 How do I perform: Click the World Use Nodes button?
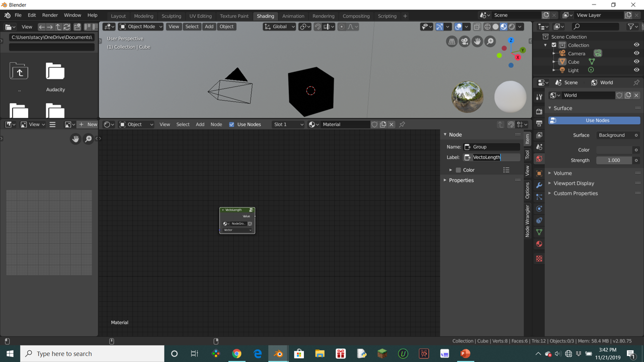(594, 121)
